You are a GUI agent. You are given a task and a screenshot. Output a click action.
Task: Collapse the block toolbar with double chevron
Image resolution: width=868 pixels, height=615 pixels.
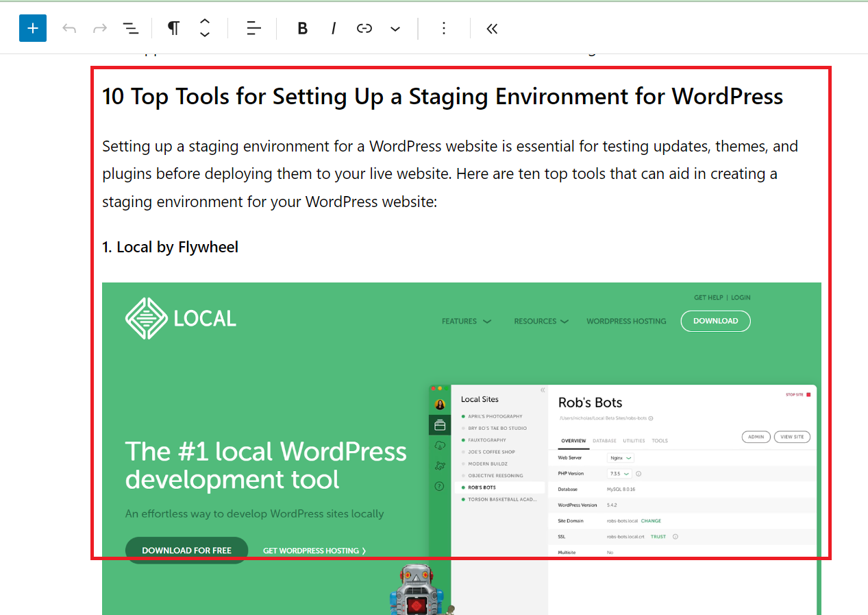(x=492, y=28)
